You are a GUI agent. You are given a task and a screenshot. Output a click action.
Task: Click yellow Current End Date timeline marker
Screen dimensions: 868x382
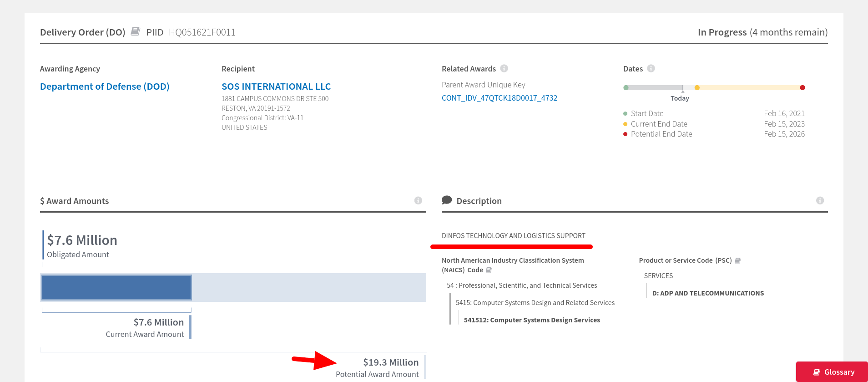[697, 87]
